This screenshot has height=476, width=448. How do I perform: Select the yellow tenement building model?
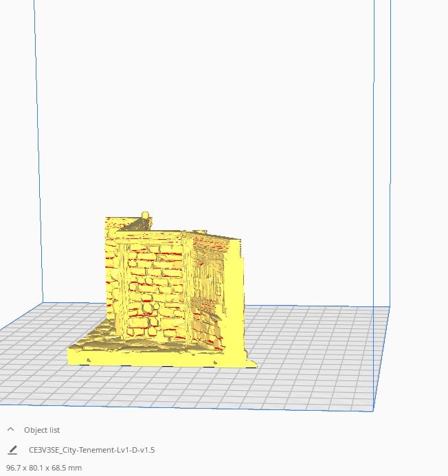[x=162, y=291]
